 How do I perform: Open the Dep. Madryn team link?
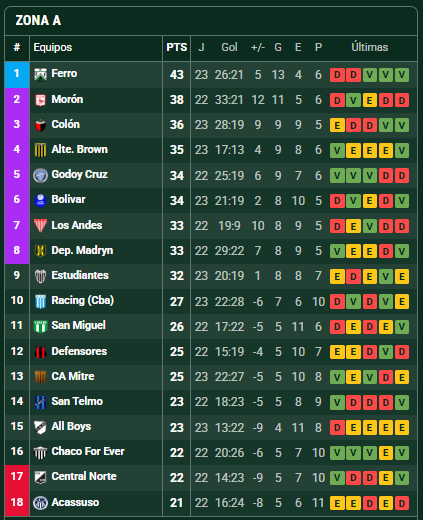click(82, 250)
